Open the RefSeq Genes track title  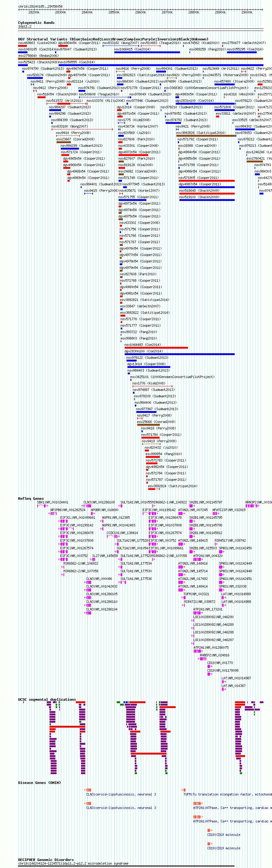coord(31,498)
